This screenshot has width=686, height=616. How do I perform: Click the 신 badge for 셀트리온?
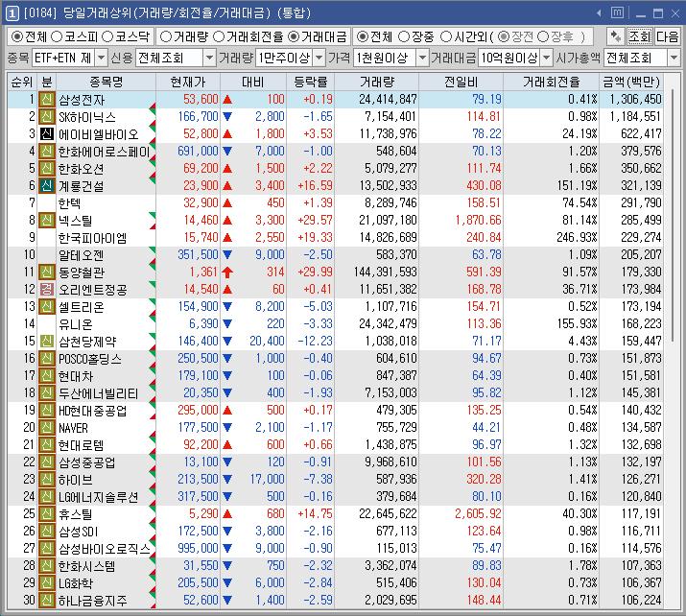click(x=46, y=307)
